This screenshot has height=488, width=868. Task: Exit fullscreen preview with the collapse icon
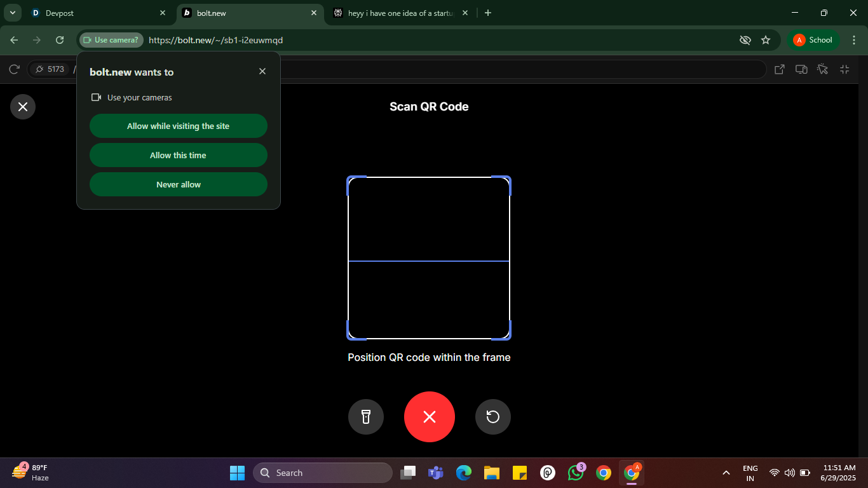(844, 69)
